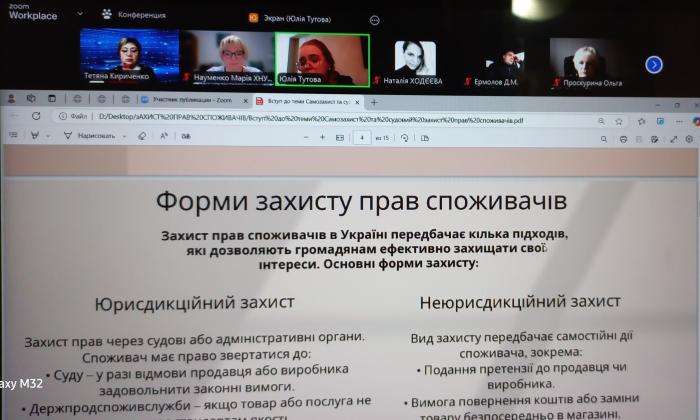Expand the Нарисовать draw tool dropdown arrow
The width and height of the screenshot is (700, 420).
(x=123, y=136)
